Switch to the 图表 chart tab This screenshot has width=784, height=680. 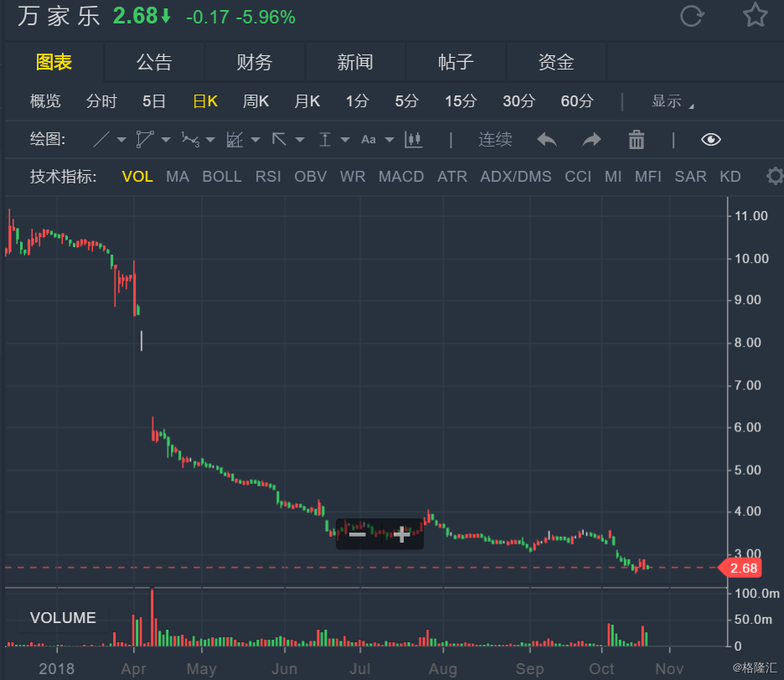tap(54, 62)
